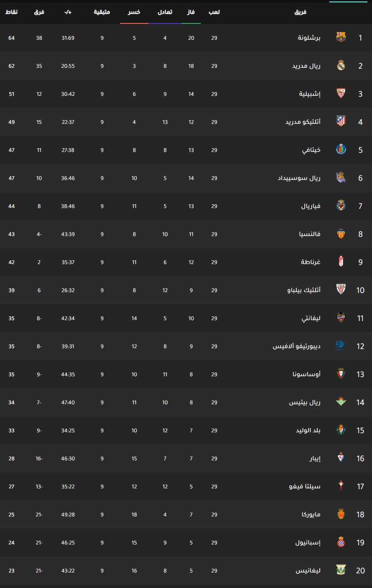Click the Real Betis club crest
372x588 pixels.
pos(341,402)
